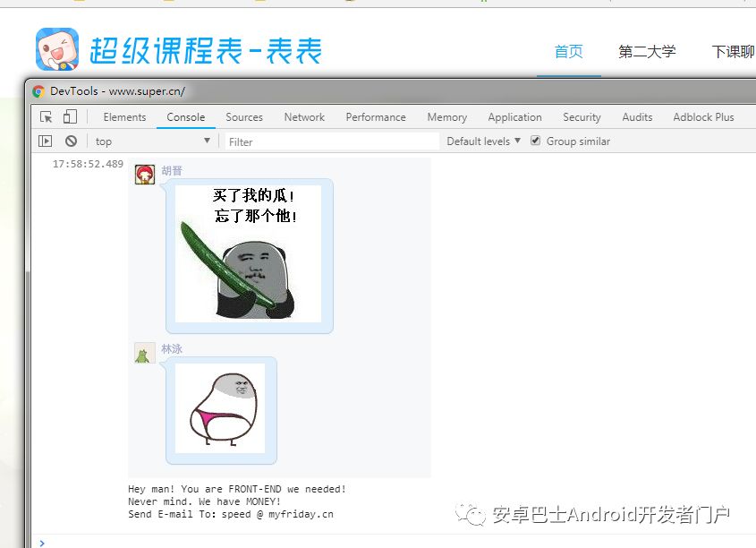756x548 pixels.
Task: Open the Security tab
Action: pyautogui.click(x=582, y=117)
